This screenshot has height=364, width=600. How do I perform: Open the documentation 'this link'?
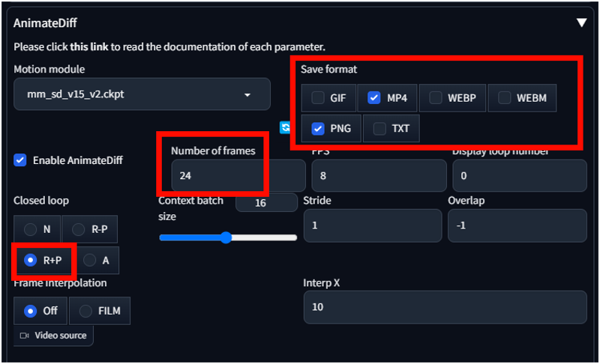[89, 46]
